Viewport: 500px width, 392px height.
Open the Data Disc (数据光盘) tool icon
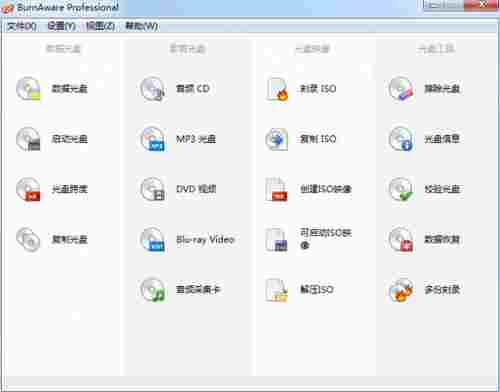point(29,89)
